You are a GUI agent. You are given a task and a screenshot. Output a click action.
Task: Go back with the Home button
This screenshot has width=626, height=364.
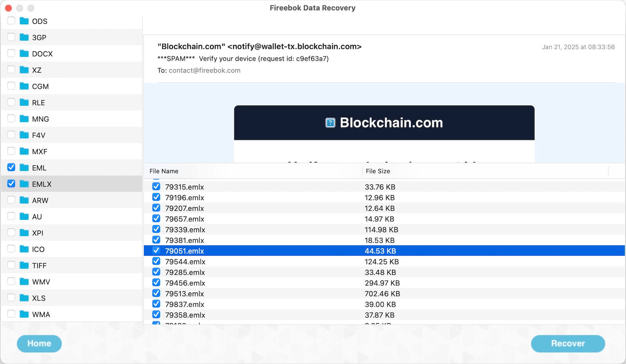coord(39,344)
